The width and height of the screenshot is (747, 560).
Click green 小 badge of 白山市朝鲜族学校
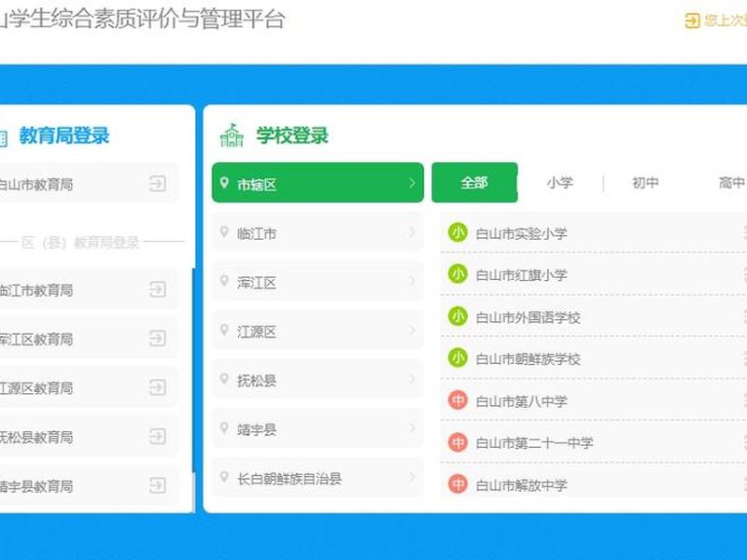pos(458,358)
